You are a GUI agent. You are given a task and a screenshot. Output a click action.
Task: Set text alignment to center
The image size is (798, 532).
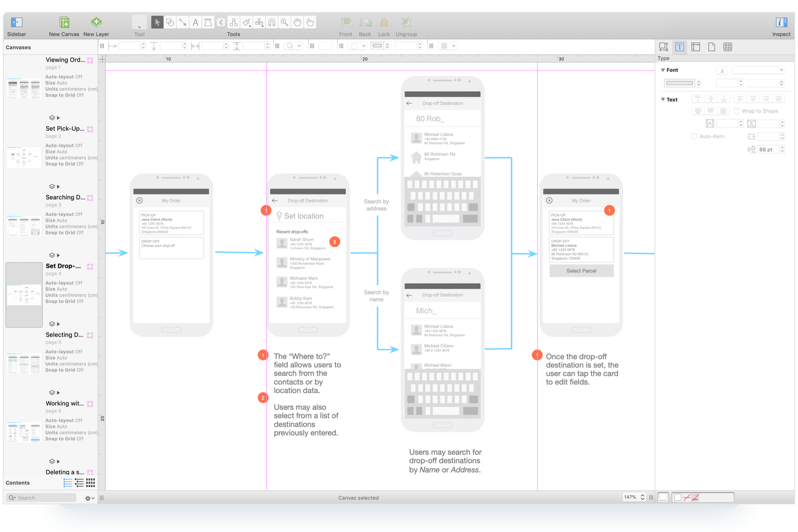tap(753, 99)
